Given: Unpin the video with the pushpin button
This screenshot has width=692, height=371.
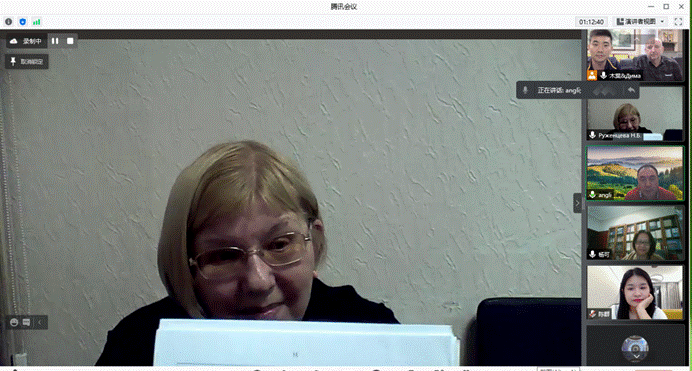Looking at the screenshot, I should [27, 62].
